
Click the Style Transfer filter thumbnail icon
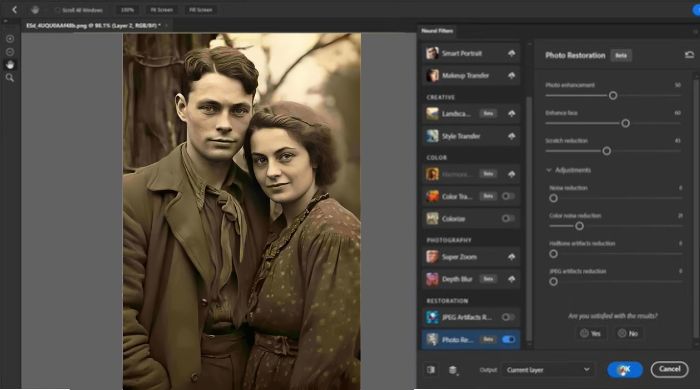pos(432,136)
